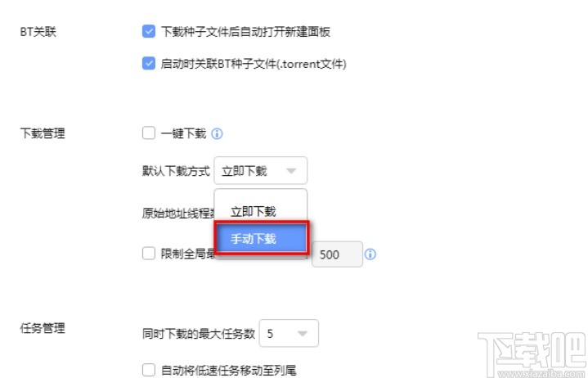The image size is (588, 378).
Task: Click the 同时下载的最大任务数 label text
Action: point(199,334)
